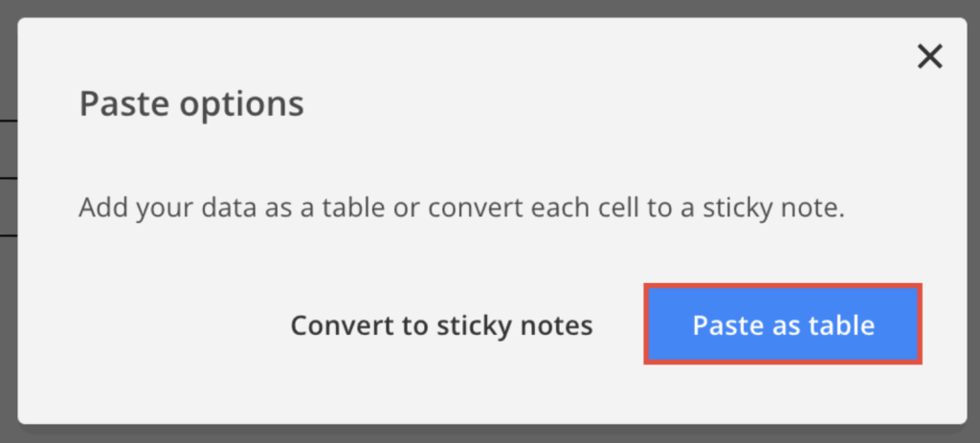The image size is (980, 443).
Task: Pick the sticky notes conversion option
Action: [x=441, y=325]
